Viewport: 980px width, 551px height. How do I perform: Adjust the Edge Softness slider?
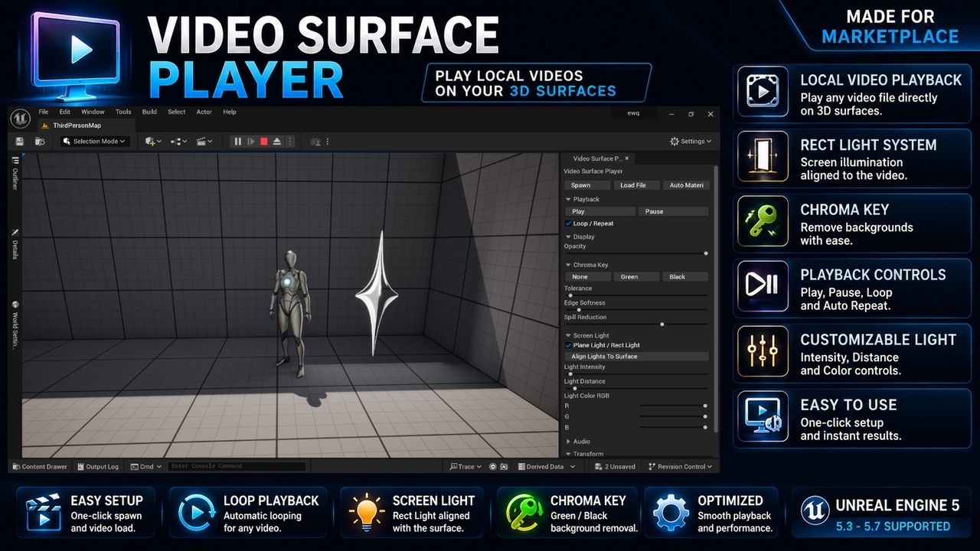pyautogui.click(x=636, y=310)
